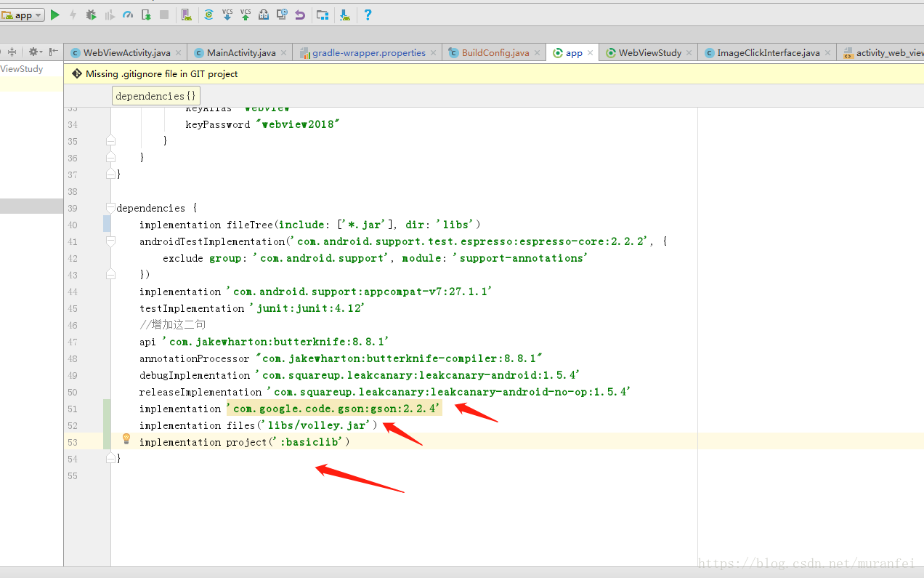Click fold marker at line 37

pyautogui.click(x=110, y=174)
